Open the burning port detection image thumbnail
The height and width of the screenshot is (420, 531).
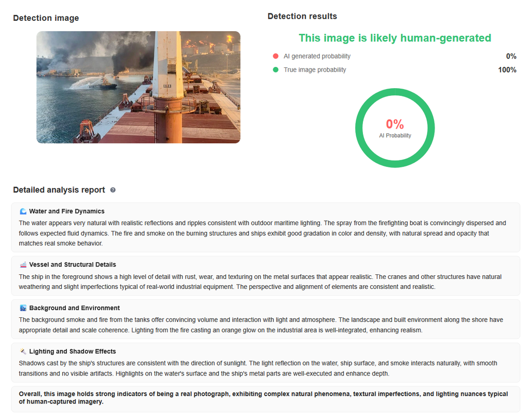pyautogui.click(x=138, y=87)
